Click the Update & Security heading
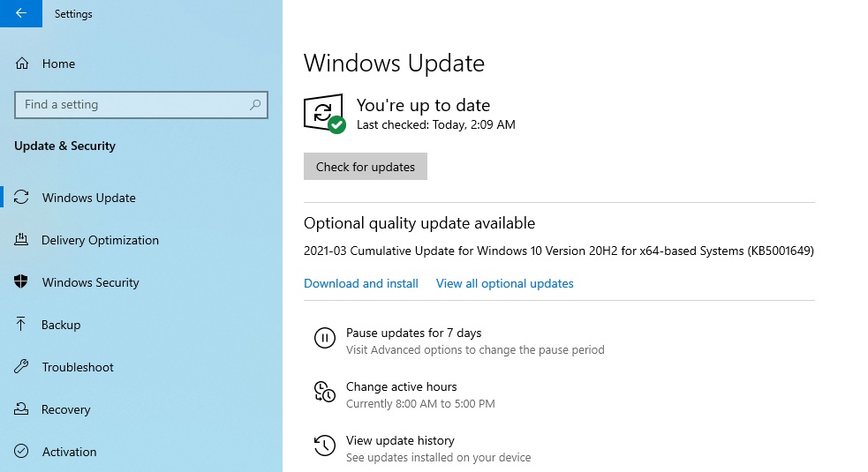This screenshot has width=868, height=472. [x=64, y=146]
